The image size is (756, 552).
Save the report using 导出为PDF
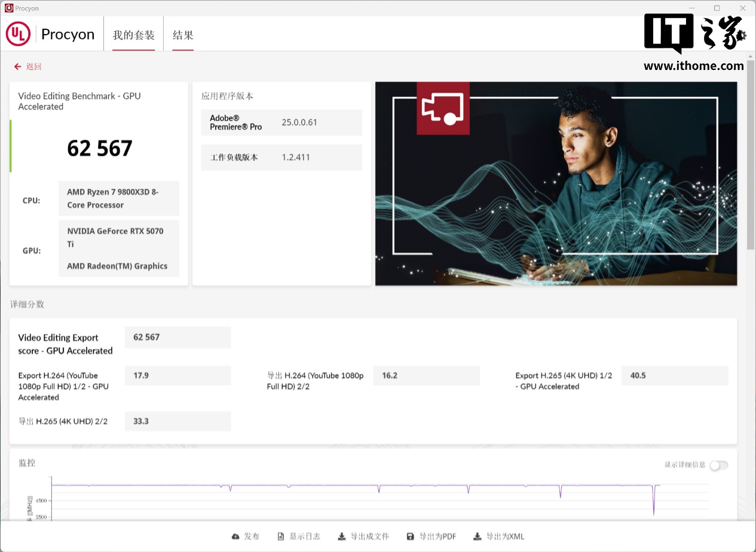coord(431,536)
